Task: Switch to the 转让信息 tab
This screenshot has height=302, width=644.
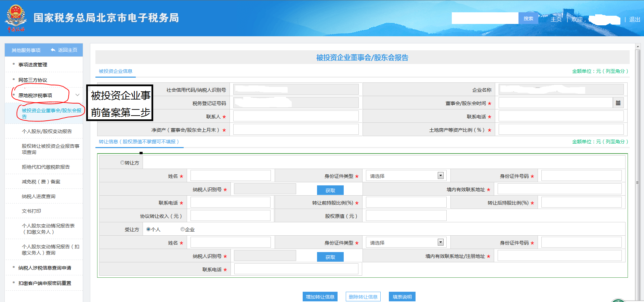Action: (139, 142)
